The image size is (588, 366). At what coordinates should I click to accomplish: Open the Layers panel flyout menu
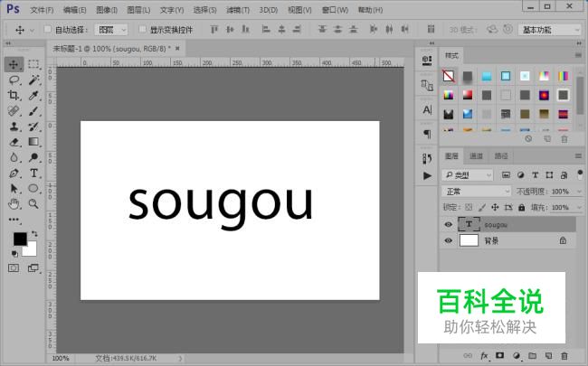(x=578, y=155)
